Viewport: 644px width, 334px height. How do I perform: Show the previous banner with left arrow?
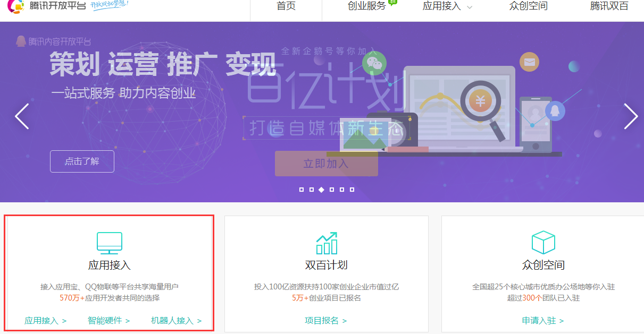[x=22, y=116]
